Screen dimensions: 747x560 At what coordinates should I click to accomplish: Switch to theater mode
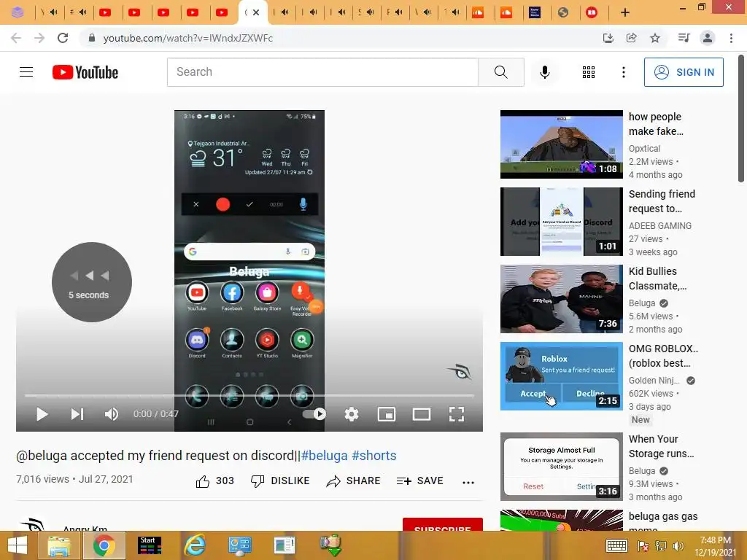point(422,414)
